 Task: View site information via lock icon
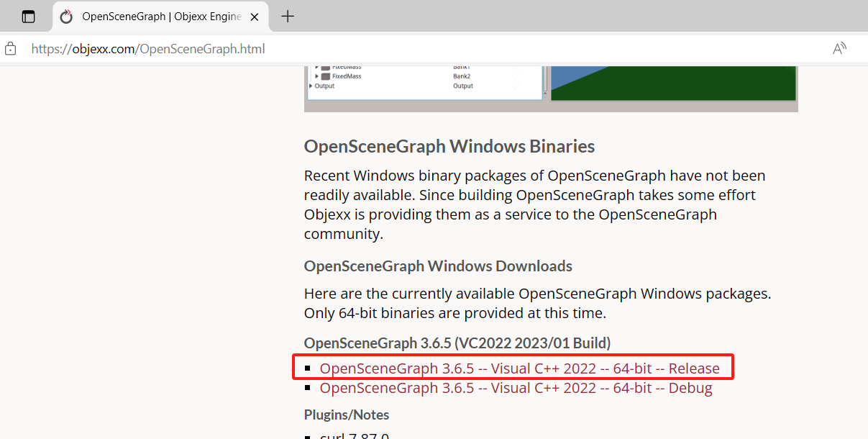tap(11, 49)
